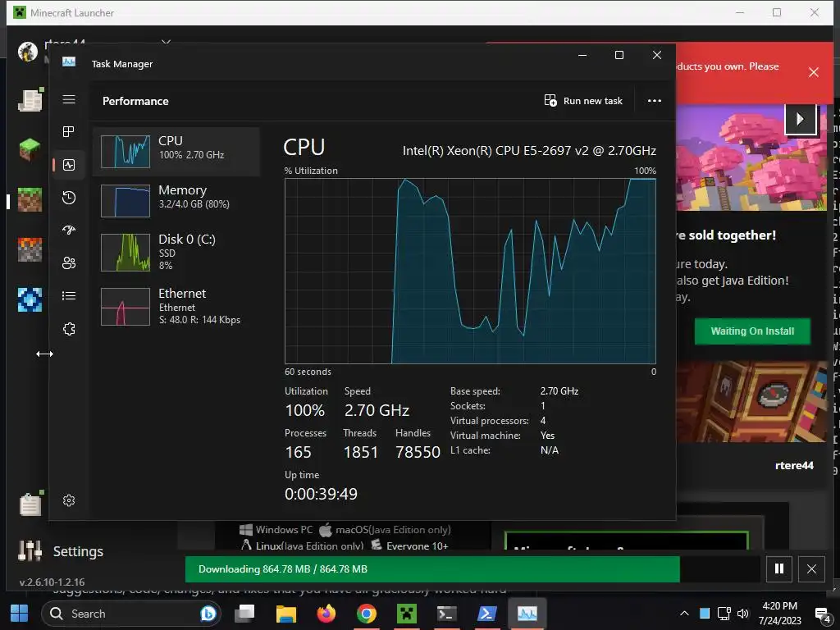This screenshot has width=840, height=630.
Task: Open Details page in Task Manager sidebar
Action: [x=69, y=295]
